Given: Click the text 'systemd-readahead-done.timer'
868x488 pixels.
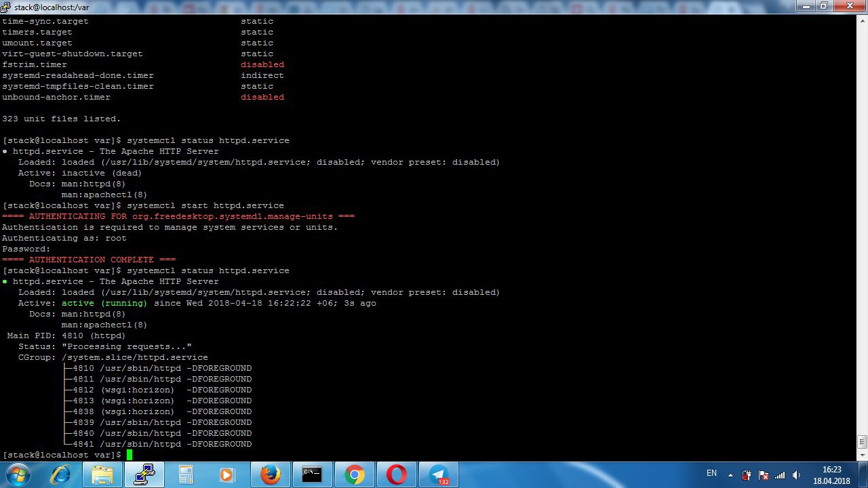Looking at the screenshot, I should click(x=78, y=75).
